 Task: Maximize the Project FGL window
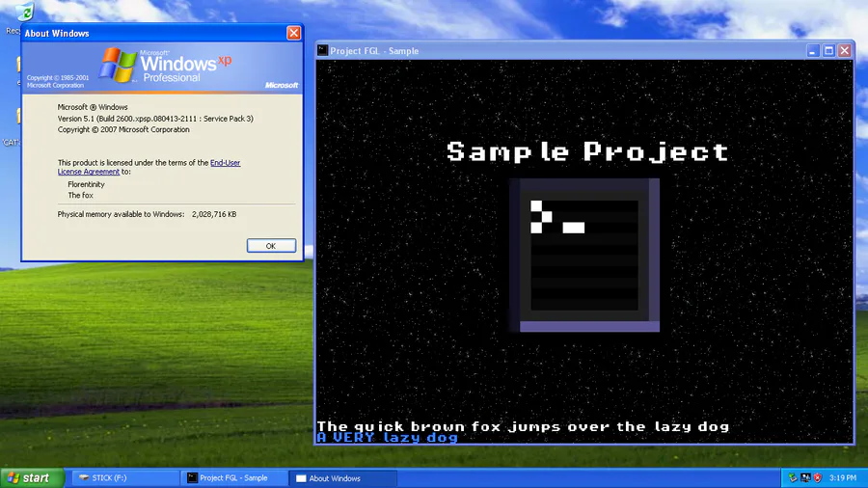coord(828,51)
